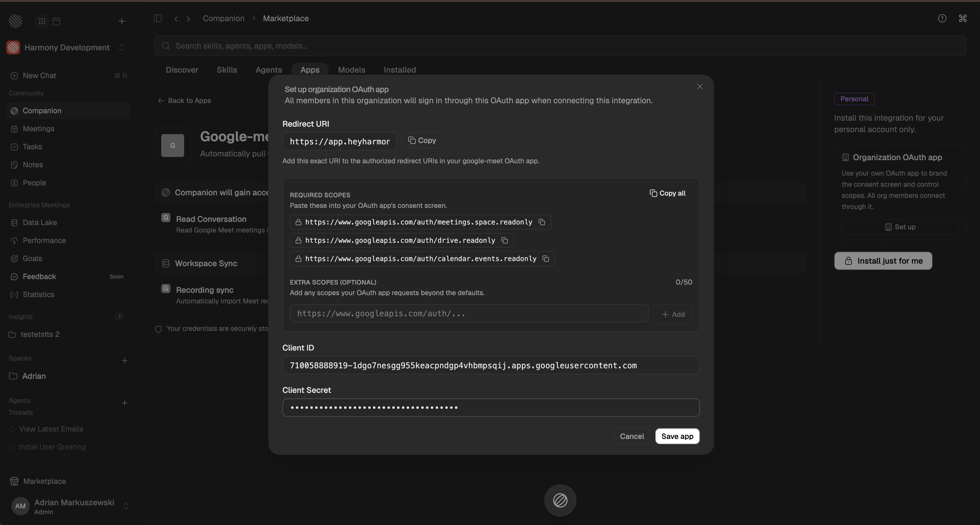Switch to the Installed tab
Screen dimensions: 980x525
click(x=399, y=70)
